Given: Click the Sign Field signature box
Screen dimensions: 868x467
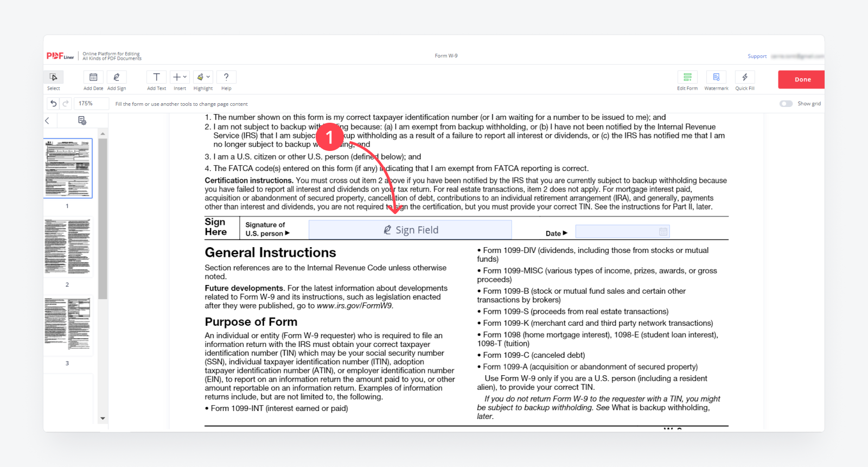Looking at the screenshot, I should 410,230.
